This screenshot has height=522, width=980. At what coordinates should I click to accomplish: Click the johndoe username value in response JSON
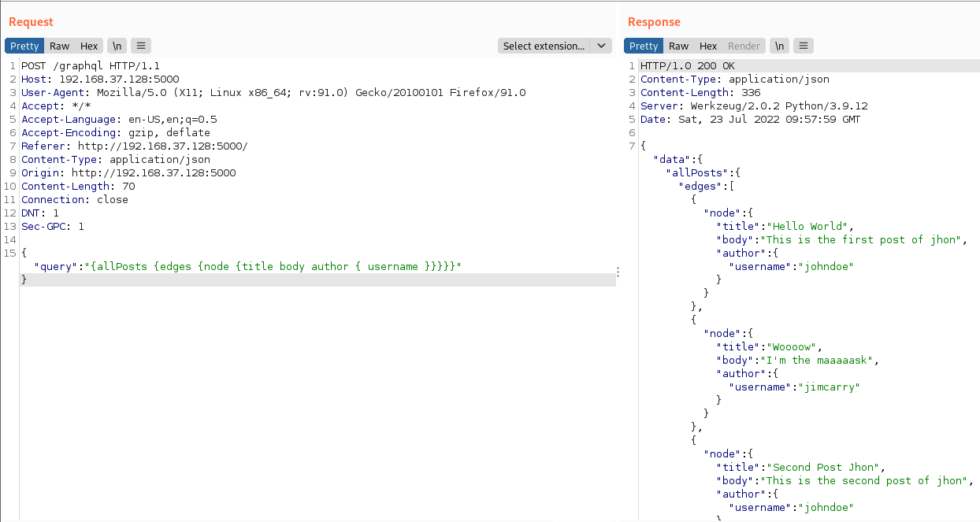[827, 266]
